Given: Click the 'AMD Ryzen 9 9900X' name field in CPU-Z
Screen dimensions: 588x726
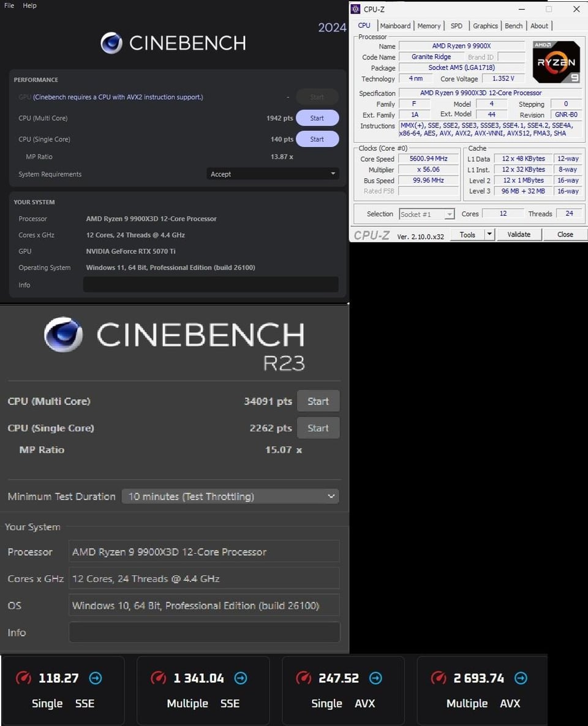Looking at the screenshot, I should point(462,46).
